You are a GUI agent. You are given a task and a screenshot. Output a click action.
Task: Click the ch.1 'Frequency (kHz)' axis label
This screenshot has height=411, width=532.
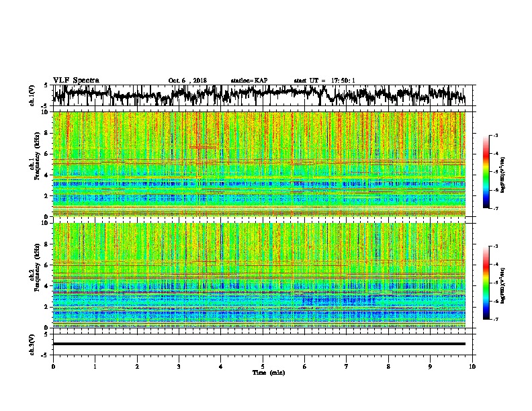pos(37,156)
